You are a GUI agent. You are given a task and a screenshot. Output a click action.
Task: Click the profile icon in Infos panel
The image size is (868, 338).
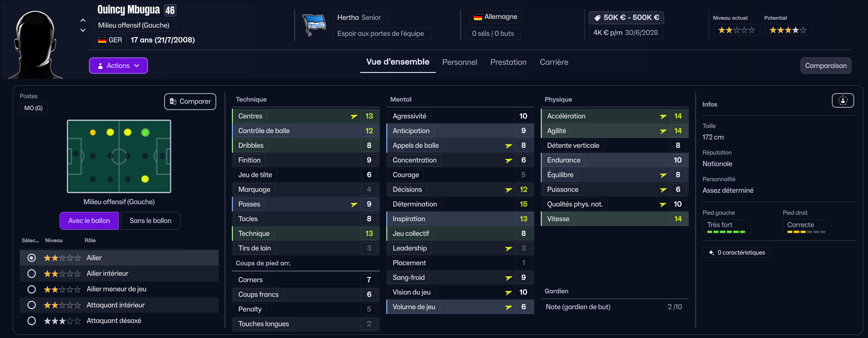[842, 100]
